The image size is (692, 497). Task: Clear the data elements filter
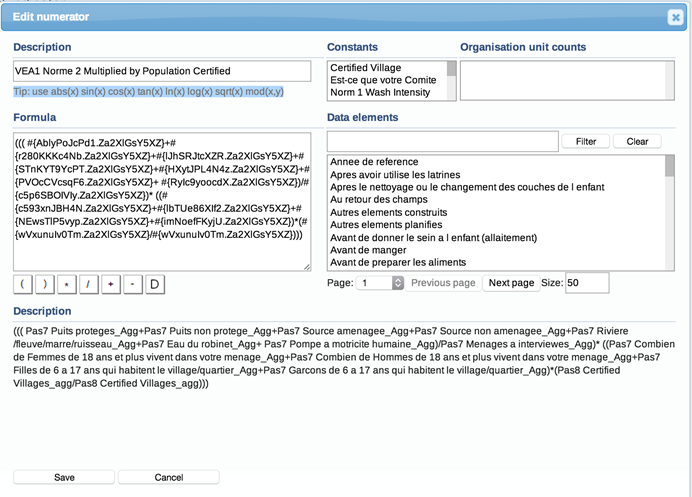pyautogui.click(x=637, y=142)
